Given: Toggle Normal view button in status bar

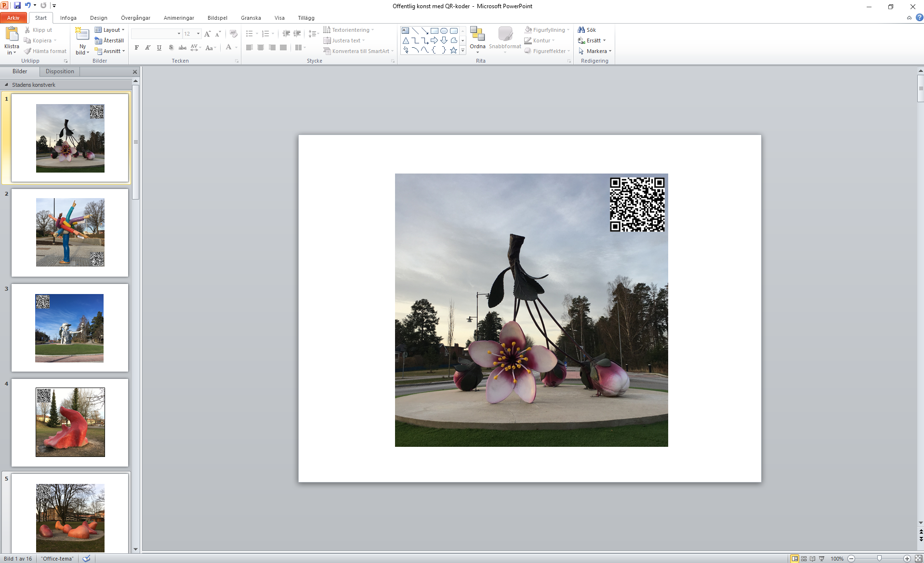Looking at the screenshot, I should point(794,559).
